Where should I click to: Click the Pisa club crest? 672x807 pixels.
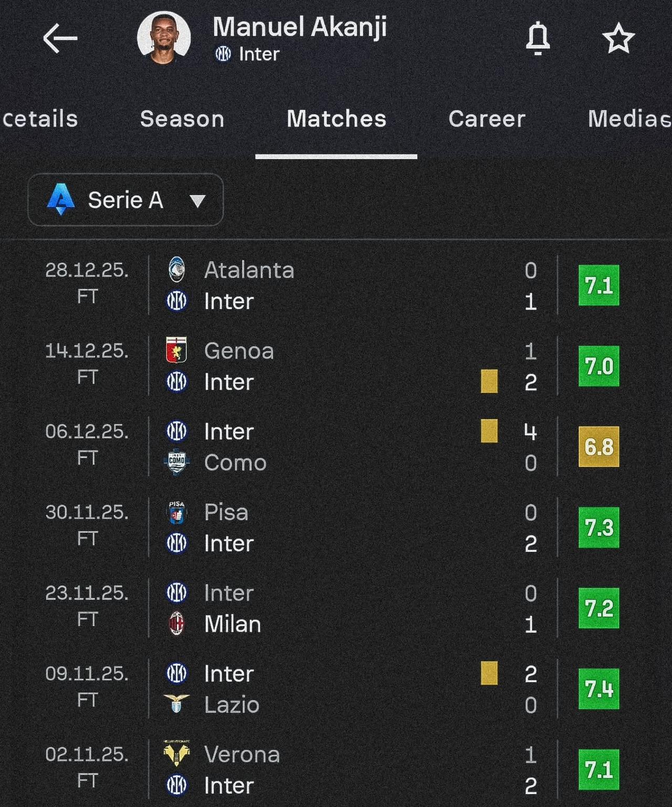(x=177, y=512)
